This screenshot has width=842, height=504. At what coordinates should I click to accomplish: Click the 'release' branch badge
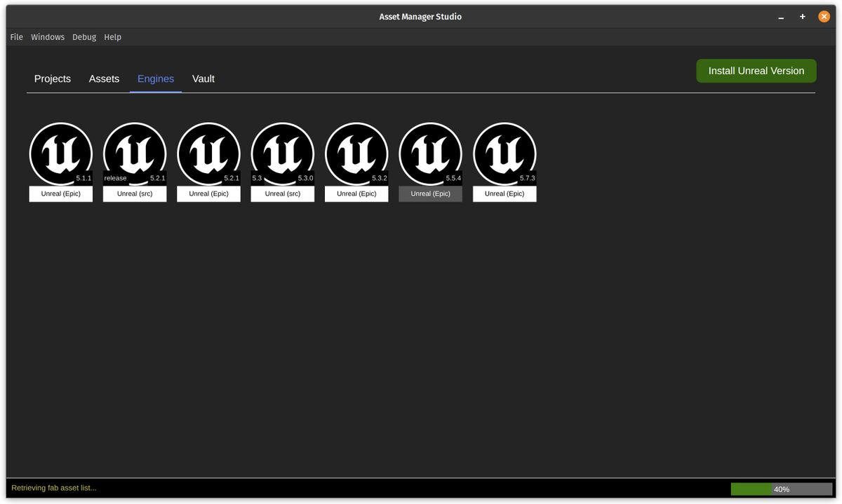coord(116,178)
